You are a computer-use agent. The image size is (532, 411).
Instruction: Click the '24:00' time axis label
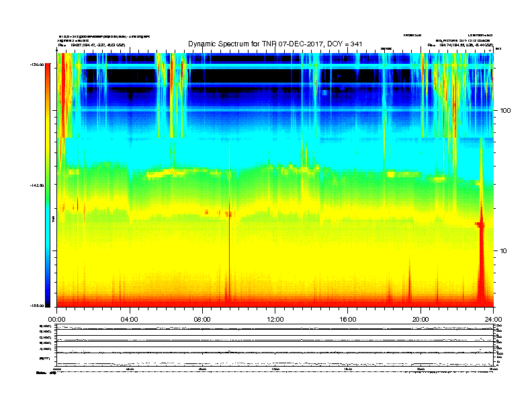[493, 320]
